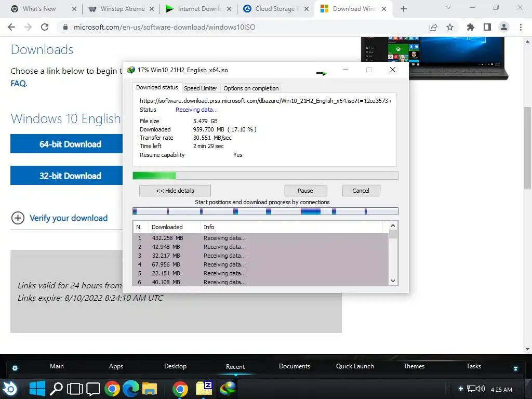Image resolution: width=532 pixels, height=399 pixels.
Task: Open the tab search chevron
Action: [x=448, y=7]
